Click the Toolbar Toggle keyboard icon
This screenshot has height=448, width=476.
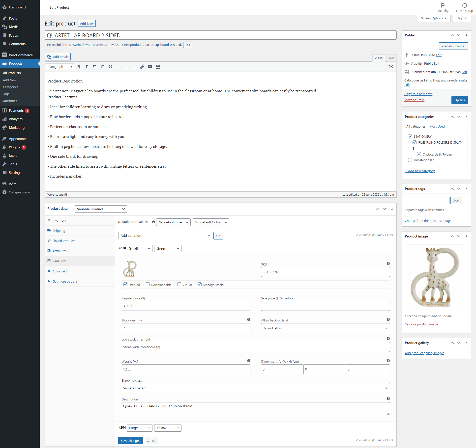pos(158,67)
